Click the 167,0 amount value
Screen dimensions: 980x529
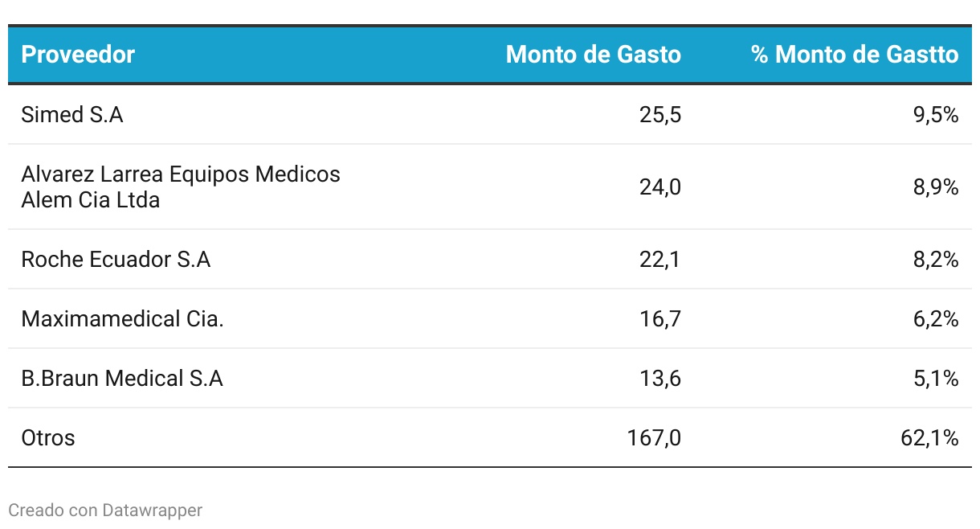tap(654, 438)
